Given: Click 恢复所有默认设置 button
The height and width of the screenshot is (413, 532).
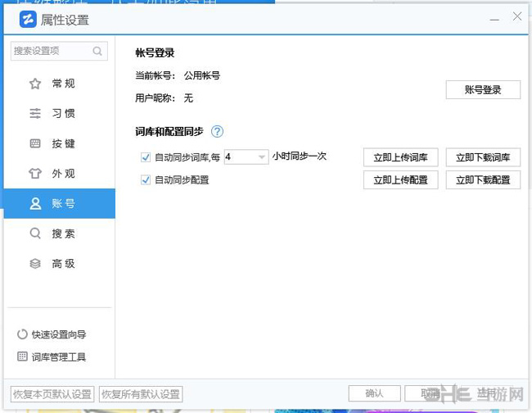Looking at the screenshot, I should pos(141,394).
